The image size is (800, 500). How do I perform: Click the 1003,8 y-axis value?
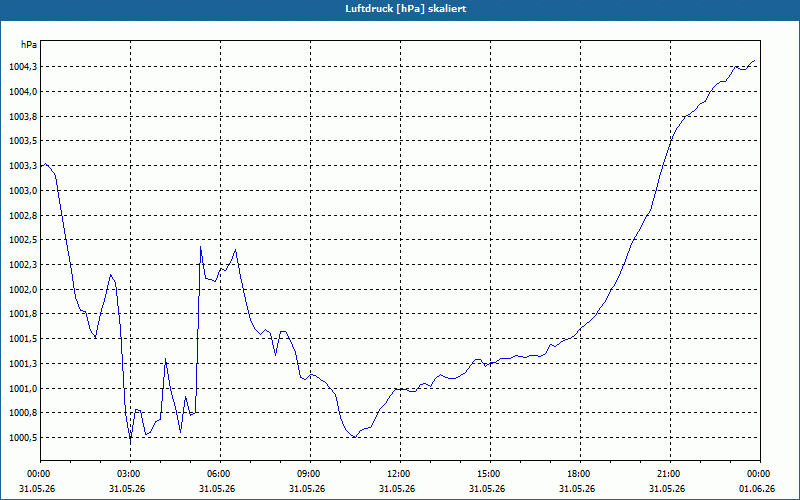[23, 116]
